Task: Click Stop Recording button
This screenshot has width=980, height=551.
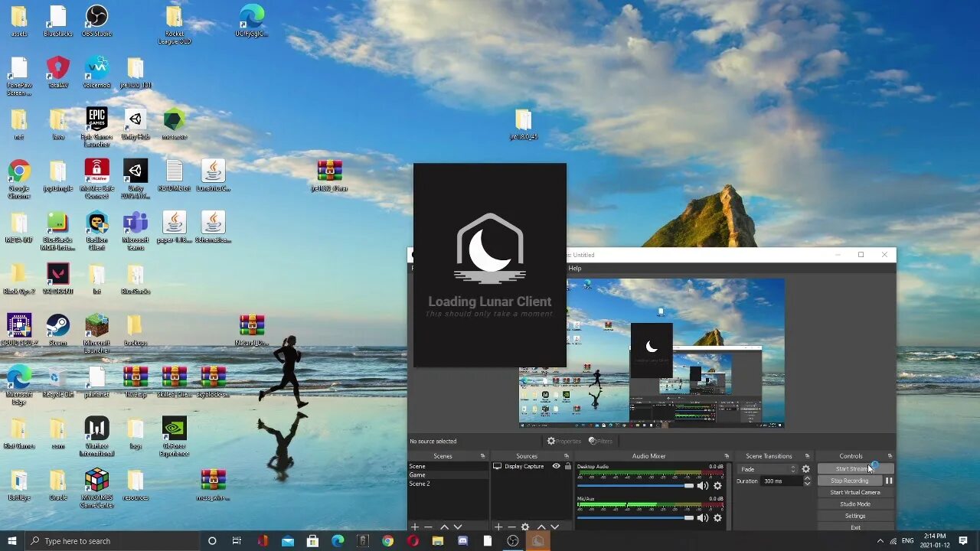Action: [850, 481]
